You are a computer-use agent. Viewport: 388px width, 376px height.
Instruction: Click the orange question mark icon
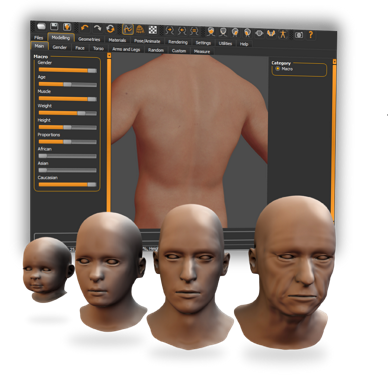311,35
